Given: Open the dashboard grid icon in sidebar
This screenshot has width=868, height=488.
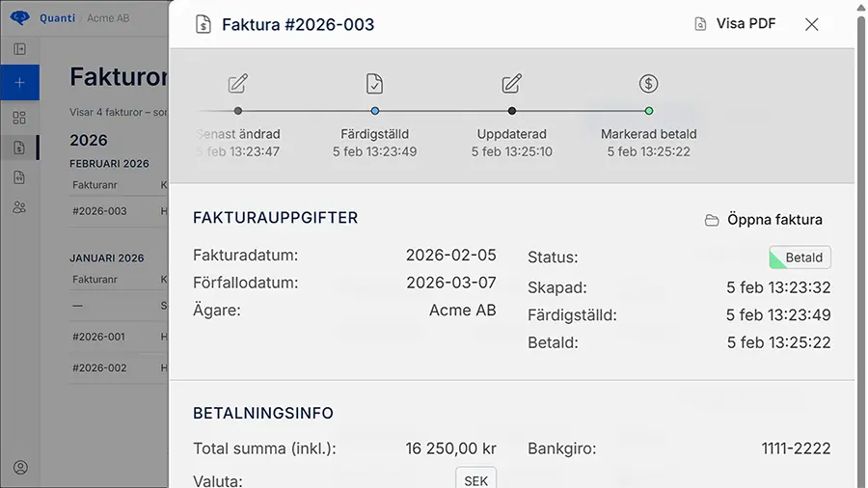Looking at the screenshot, I should [x=19, y=118].
